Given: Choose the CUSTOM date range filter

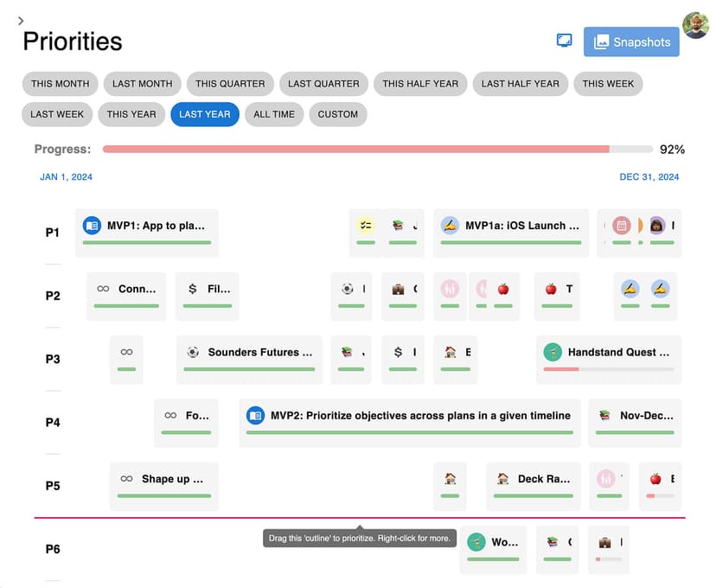Looking at the screenshot, I should click(x=337, y=114).
